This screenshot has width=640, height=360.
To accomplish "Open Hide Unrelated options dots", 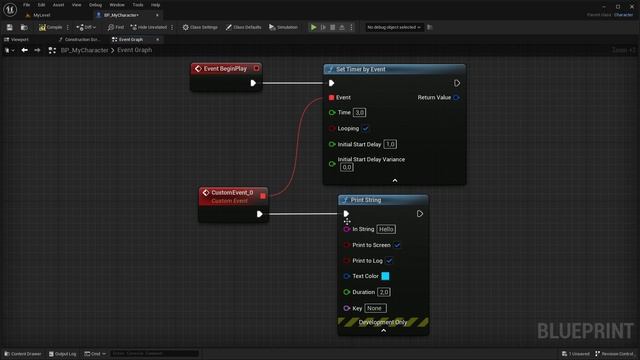I will tap(172, 27).
